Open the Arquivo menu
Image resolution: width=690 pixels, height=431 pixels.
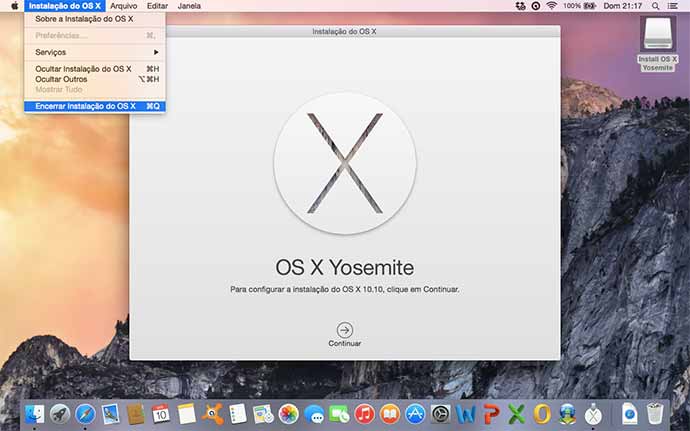(124, 6)
